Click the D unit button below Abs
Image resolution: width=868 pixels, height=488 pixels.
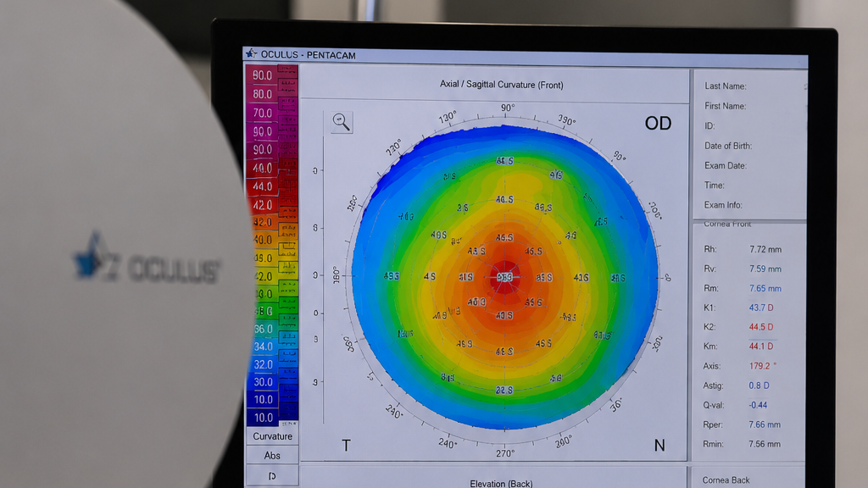pos(272,475)
